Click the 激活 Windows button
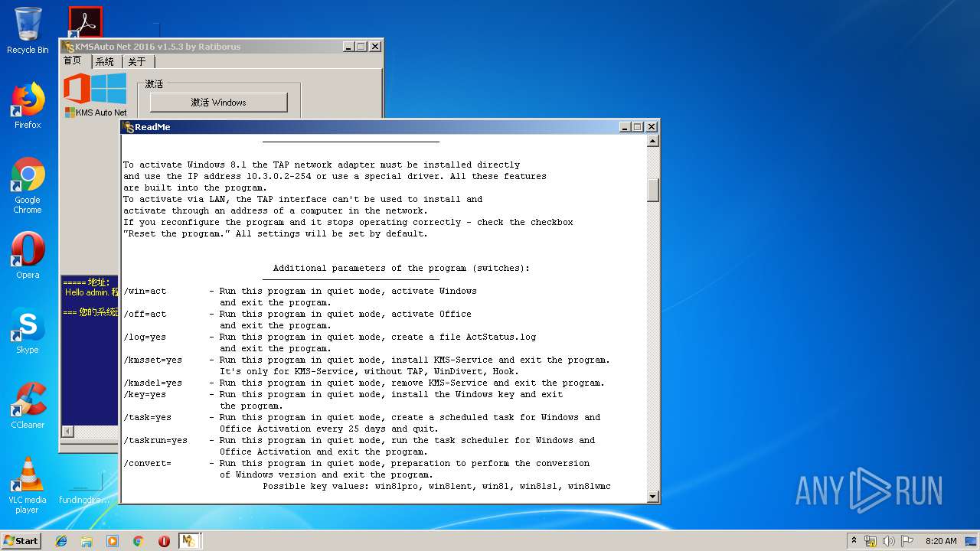This screenshot has width=980, height=551. pyautogui.click(x=218, y=102)
